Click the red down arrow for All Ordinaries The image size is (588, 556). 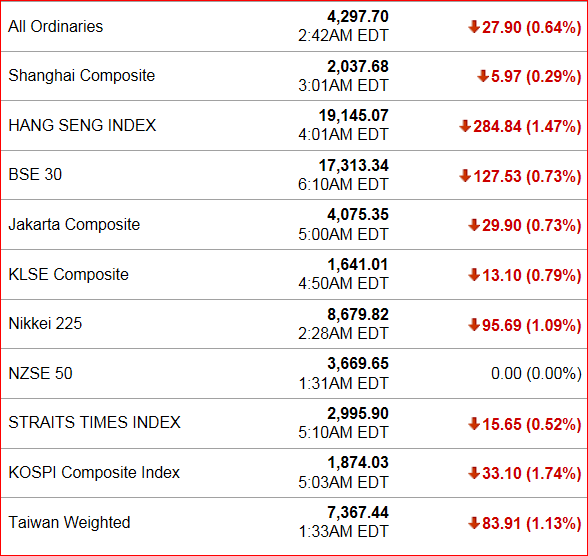[x=474, y=27]
